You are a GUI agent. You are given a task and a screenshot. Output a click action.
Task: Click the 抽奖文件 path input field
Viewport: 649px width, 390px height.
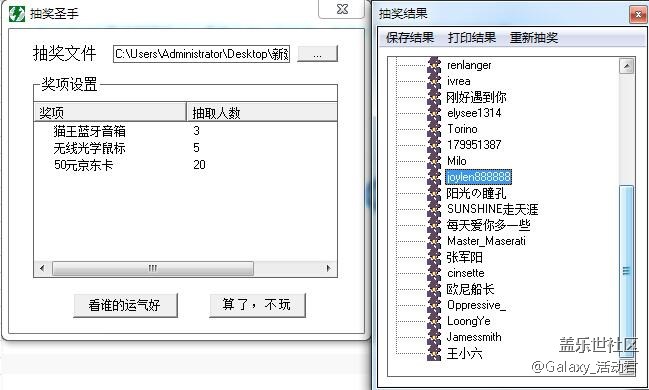[x=201, y=54]
